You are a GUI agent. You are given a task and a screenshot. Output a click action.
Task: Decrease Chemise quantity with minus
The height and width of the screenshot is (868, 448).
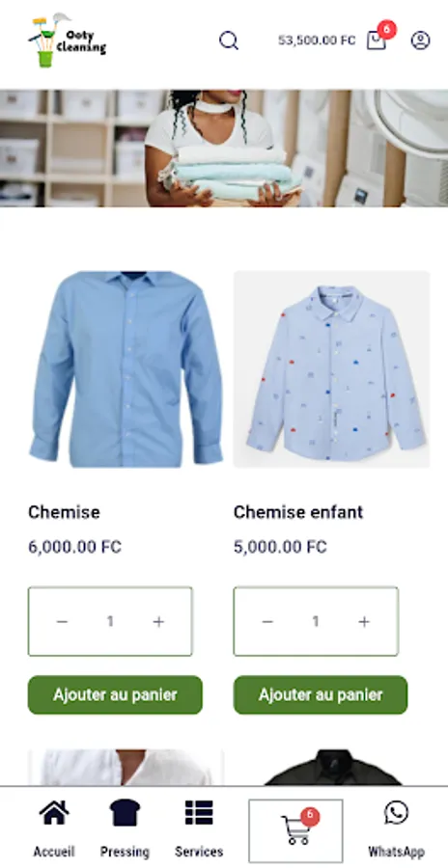62,622
